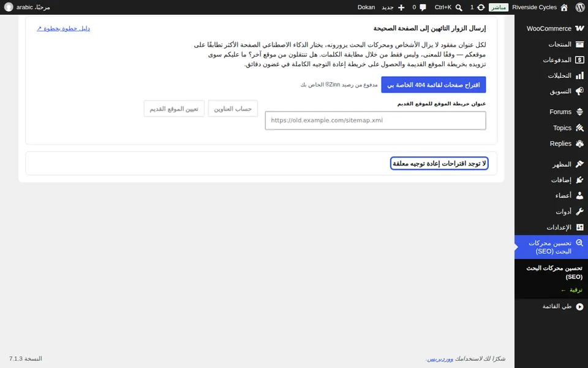Focus the old site sitemap URL field
The width and height of the screenshot is (588, 368).
(375, 121)
